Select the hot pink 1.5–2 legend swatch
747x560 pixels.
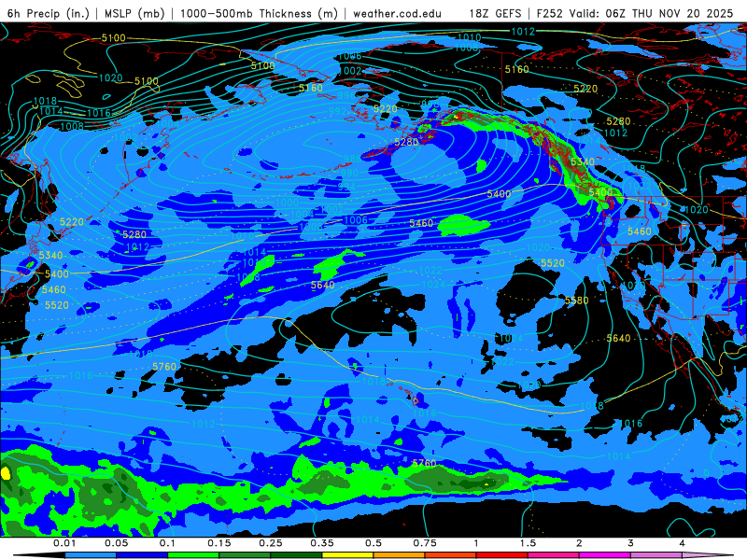(x=554, y=555)
